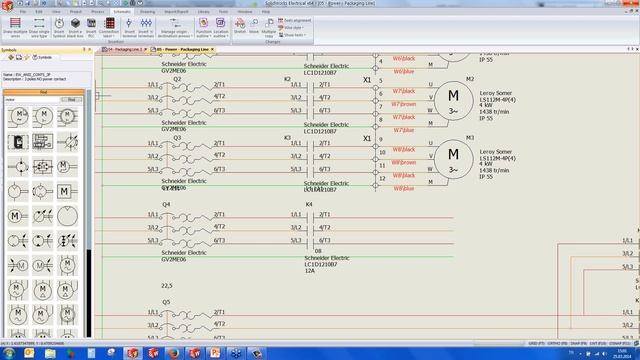Open the Edit ribbon tab

[x=39, y=12]
